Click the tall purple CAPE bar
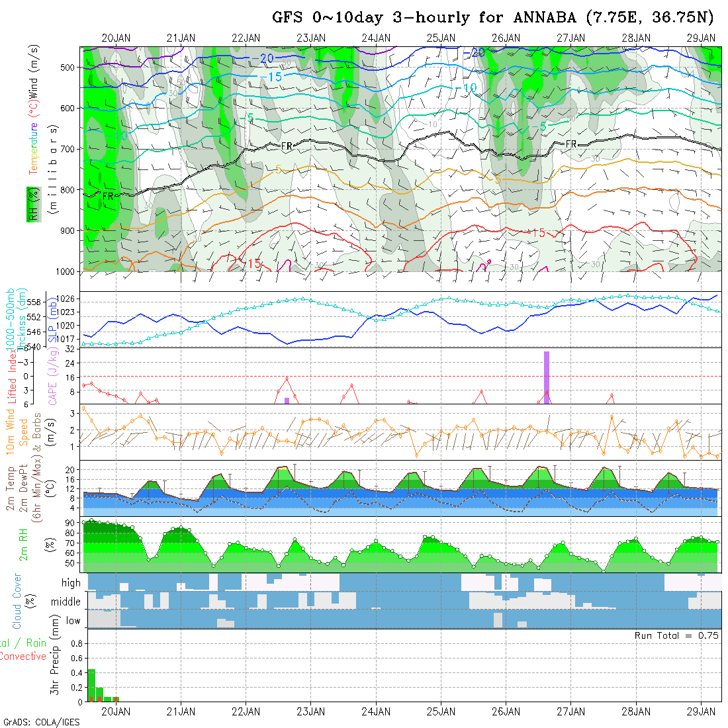The width and height of the screenshot is (728, 728). [x=547, y=376]
